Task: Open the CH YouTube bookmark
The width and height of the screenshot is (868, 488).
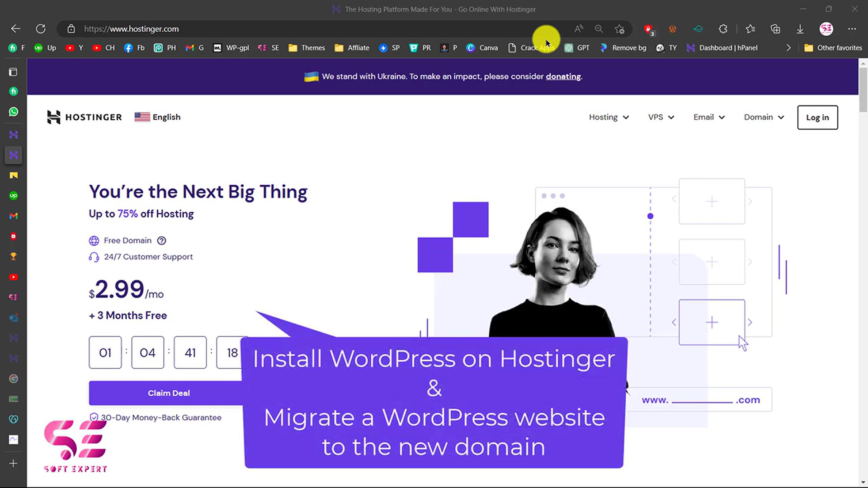Action: coord(104,48)
